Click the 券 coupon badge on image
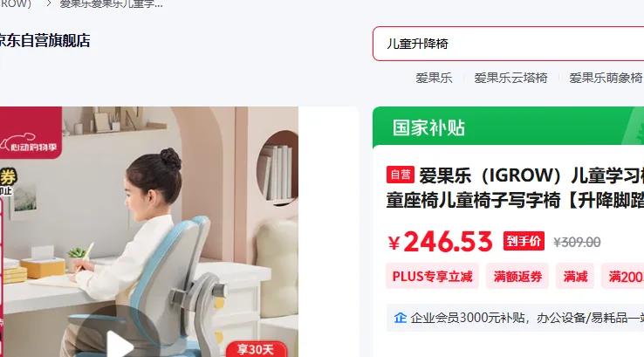 tap(7, 177)
